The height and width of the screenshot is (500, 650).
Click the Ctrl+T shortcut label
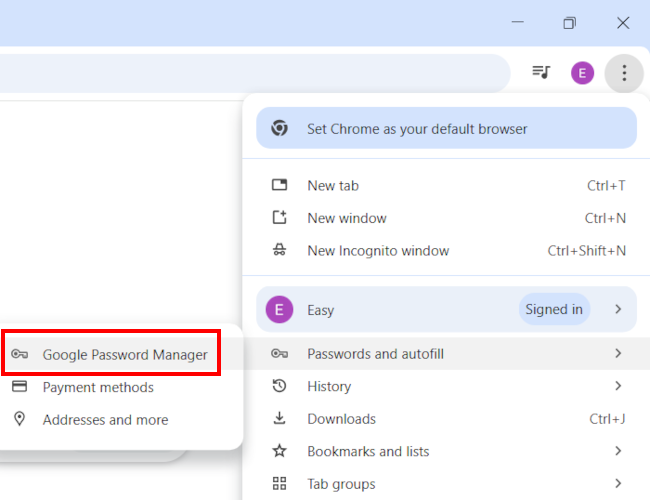606,185
